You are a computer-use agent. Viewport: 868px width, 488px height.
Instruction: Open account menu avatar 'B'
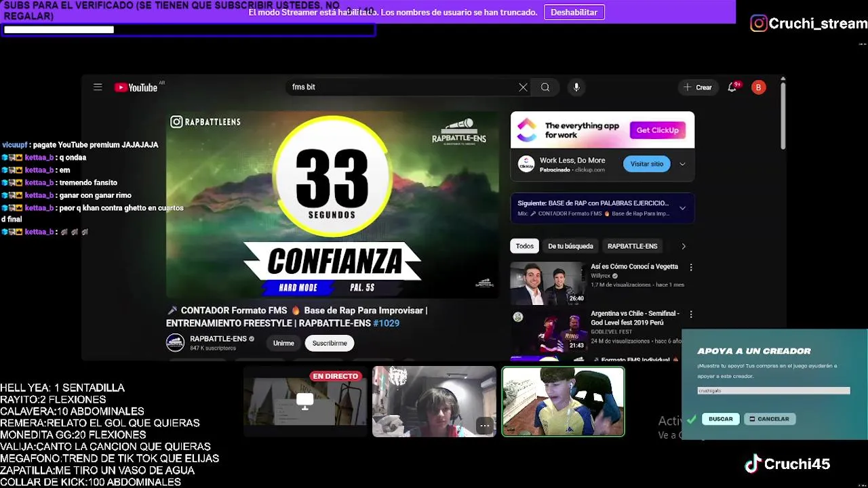point(759,87)
